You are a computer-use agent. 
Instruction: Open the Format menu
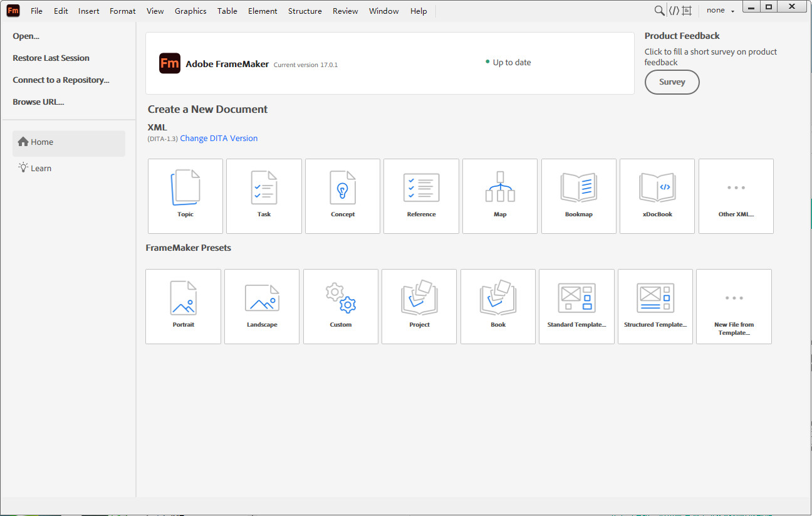click(x=123, y=11)
